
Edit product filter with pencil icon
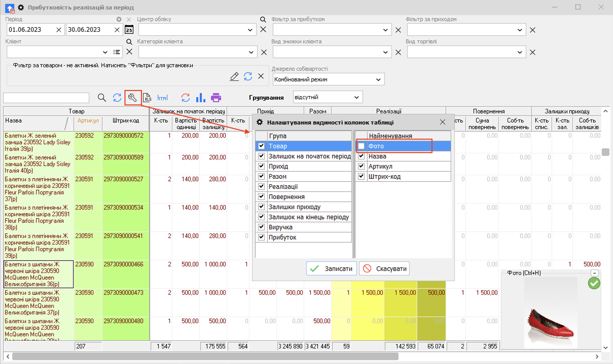click(234, 76)
